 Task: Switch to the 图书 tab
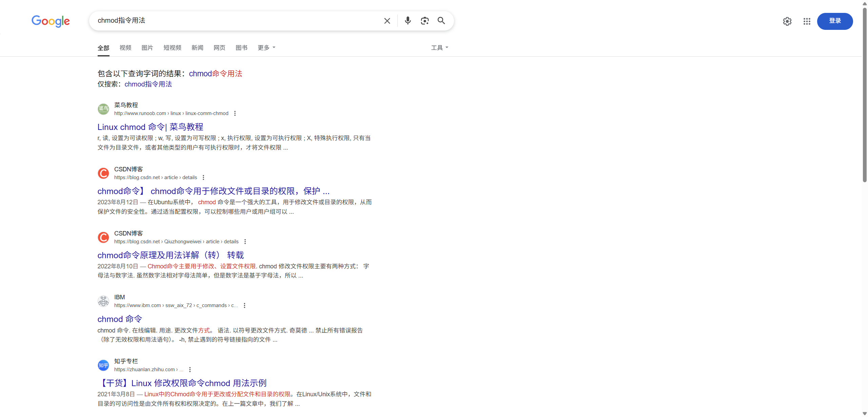[x=241, y=48]
